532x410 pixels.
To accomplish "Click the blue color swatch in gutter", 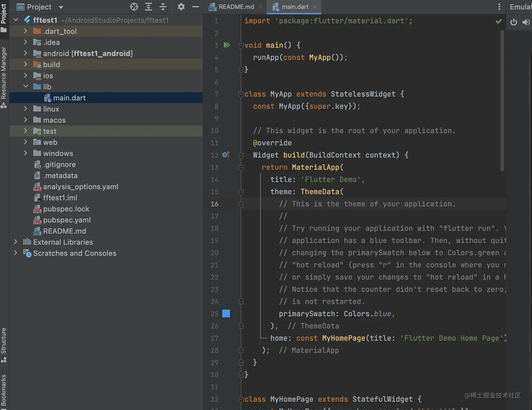I will 226,313.
